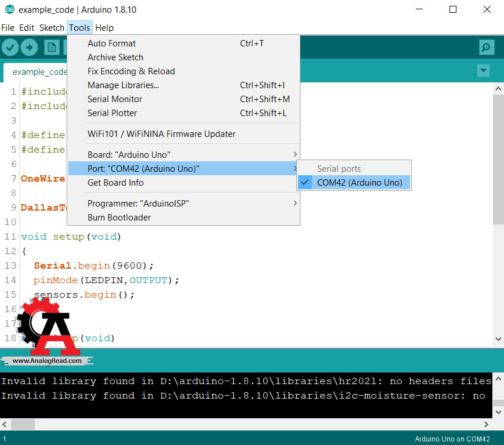Click the New sketch toolbar icon
This screenshot has width=504, height=445.
[x=52, y=47]
